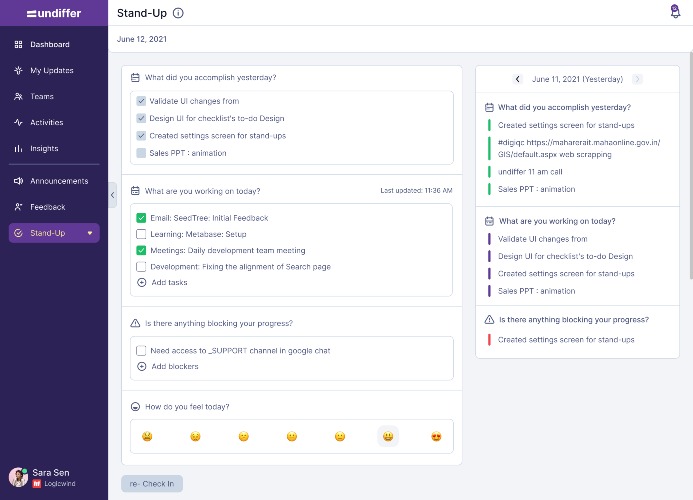The height and width of the screenshot is (500, 693).
Task: Collapse the sidebar with the chevron handle
Action: click(x=113, y=195)
